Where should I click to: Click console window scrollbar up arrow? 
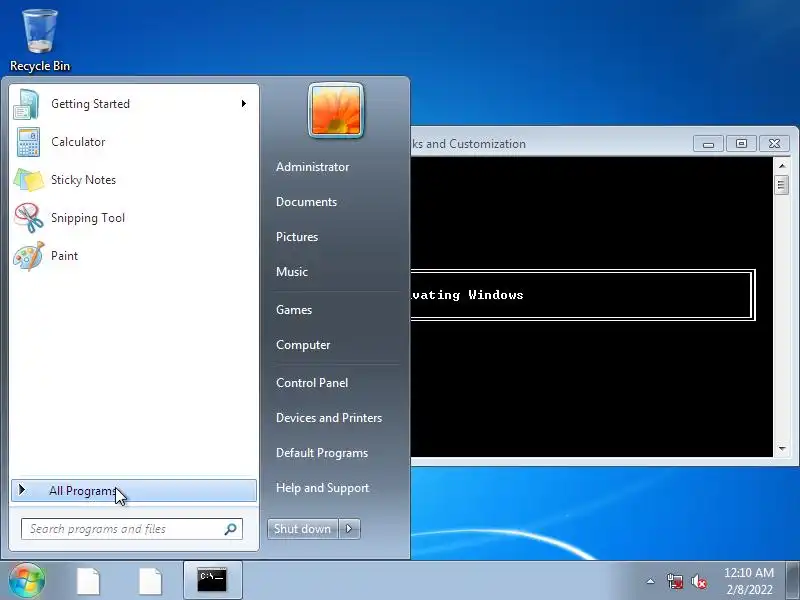[782, 166]
